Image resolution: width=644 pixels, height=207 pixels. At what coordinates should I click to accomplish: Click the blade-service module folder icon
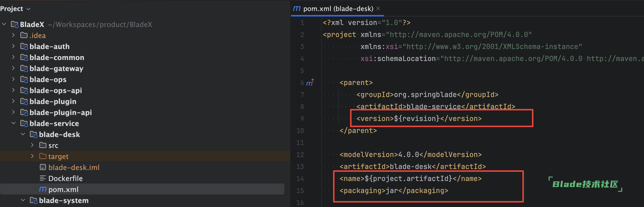[24, 123]
